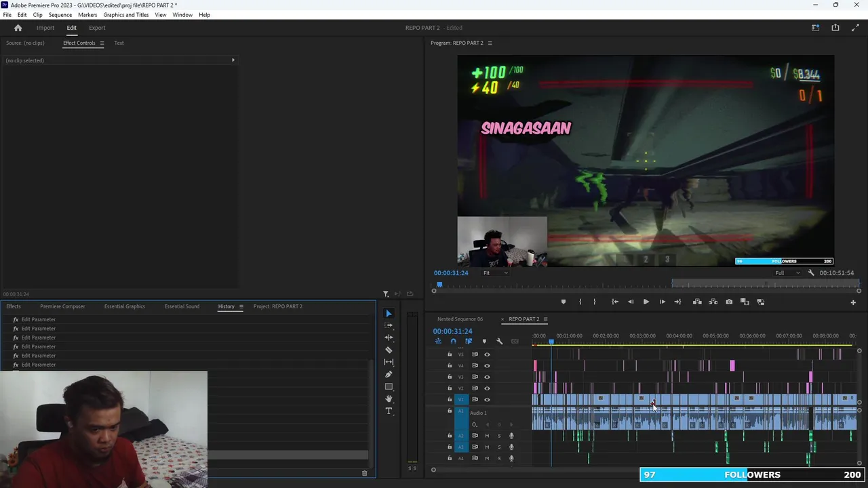The width and height of the screenshot is (868, 488).
Task: Enter full screen video output icon
Action: pos(855,28)
